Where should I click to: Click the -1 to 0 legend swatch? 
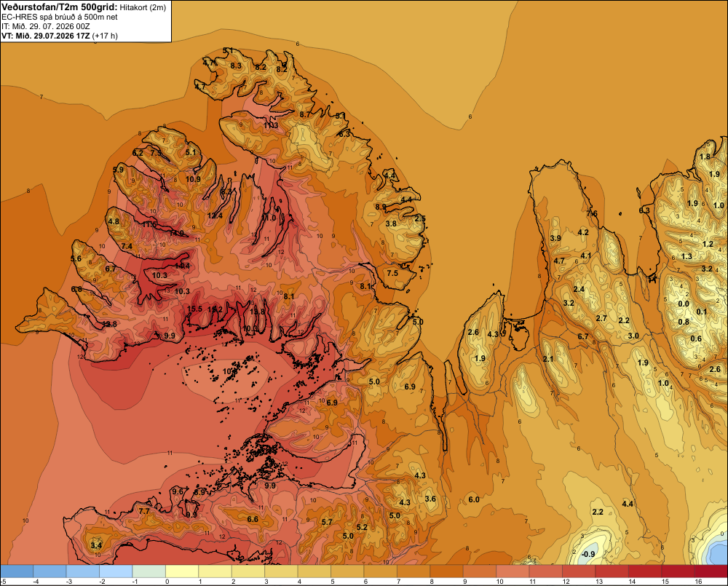click(149, 571)
